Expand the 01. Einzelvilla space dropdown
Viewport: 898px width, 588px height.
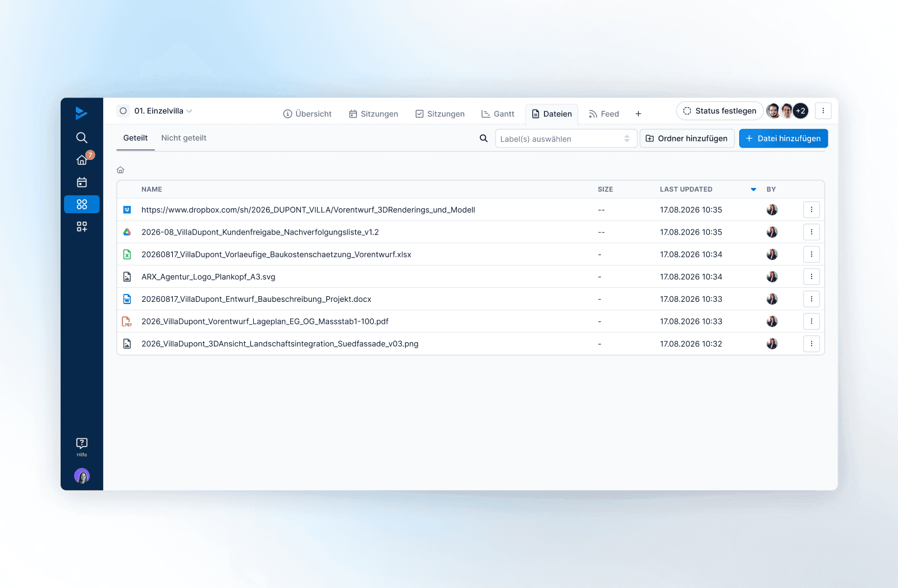189,111
